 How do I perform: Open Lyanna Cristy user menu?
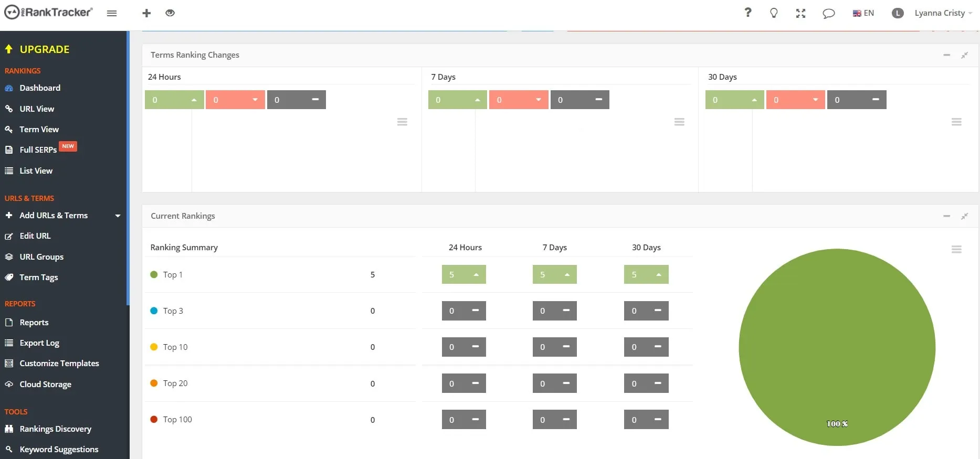[x=939, y=13]
